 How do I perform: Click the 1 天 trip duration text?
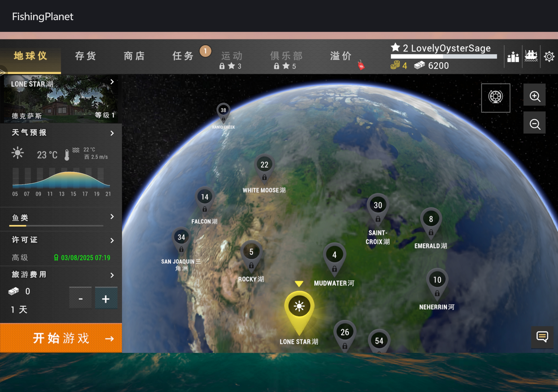(19, 310)
